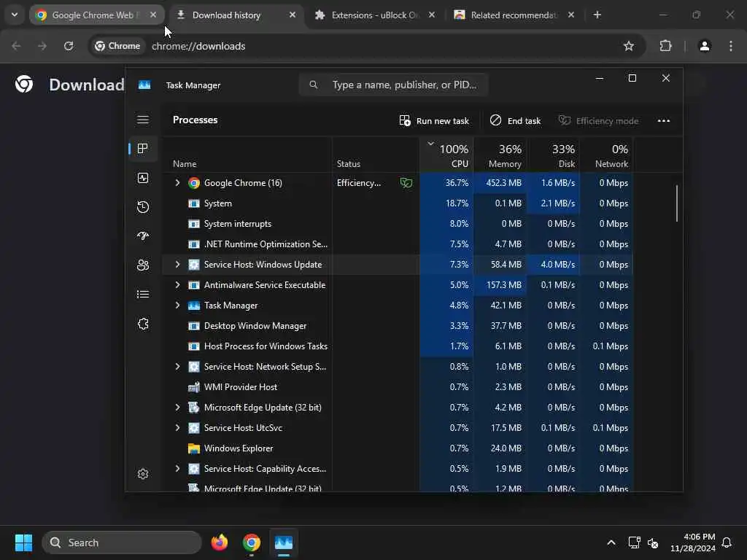Expand Microsoft Edge Update (32 bit) at 0.7% CPU
The width and height of the screenshot is (747, 560).
177,407
